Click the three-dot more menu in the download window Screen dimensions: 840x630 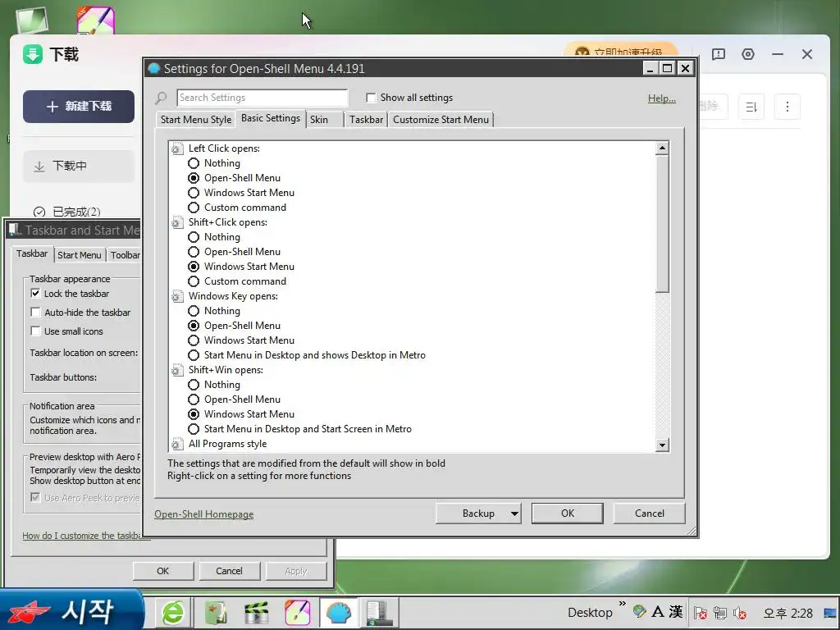tap(787, 107)
